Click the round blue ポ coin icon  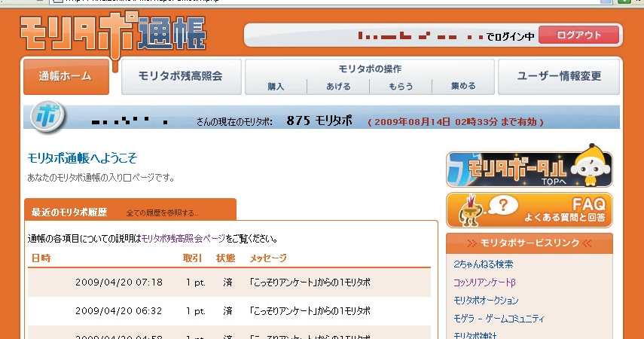click(x=47, y=117)
